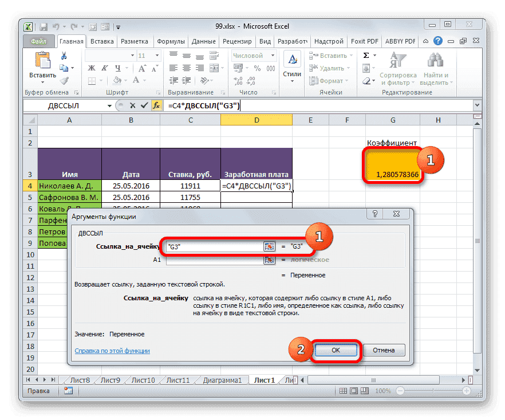
Task: Open the Стили gallery icon
Action: pyautogui.click(x=291, y=59)
